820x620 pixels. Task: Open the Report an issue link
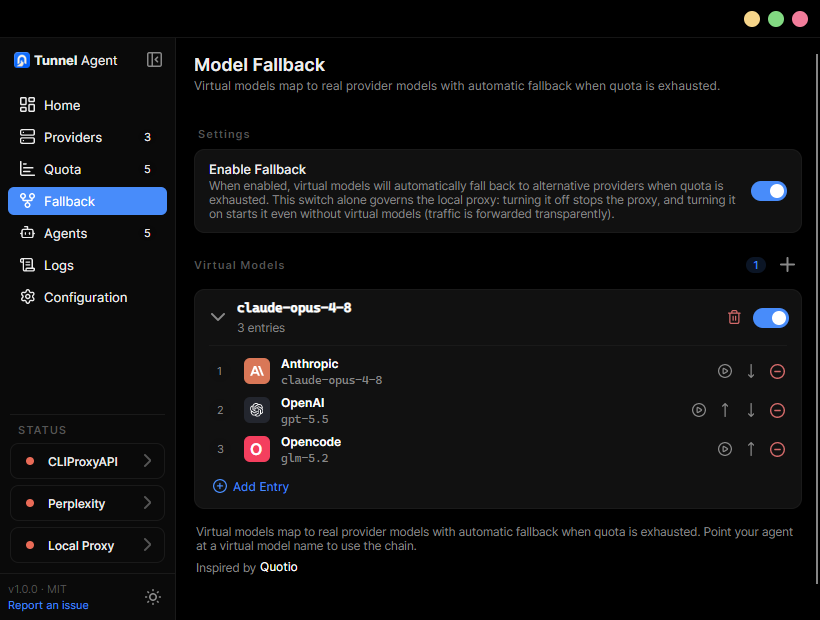tap(48, 605)
